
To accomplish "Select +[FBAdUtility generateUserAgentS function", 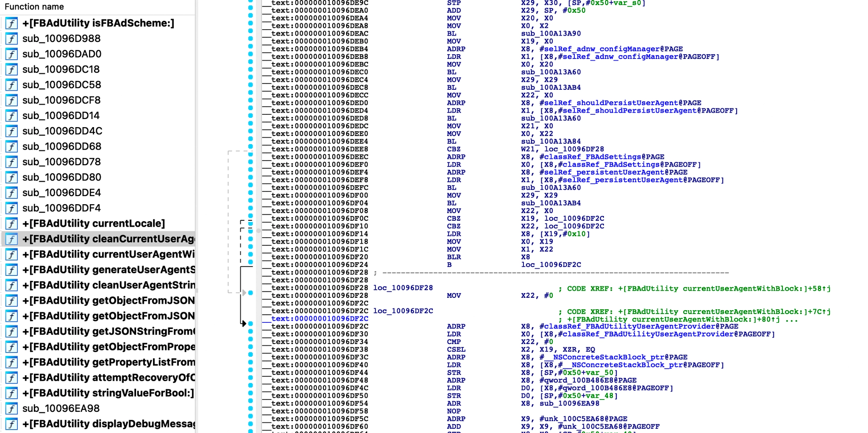I will pyautogui.click(x=108, y=270).
